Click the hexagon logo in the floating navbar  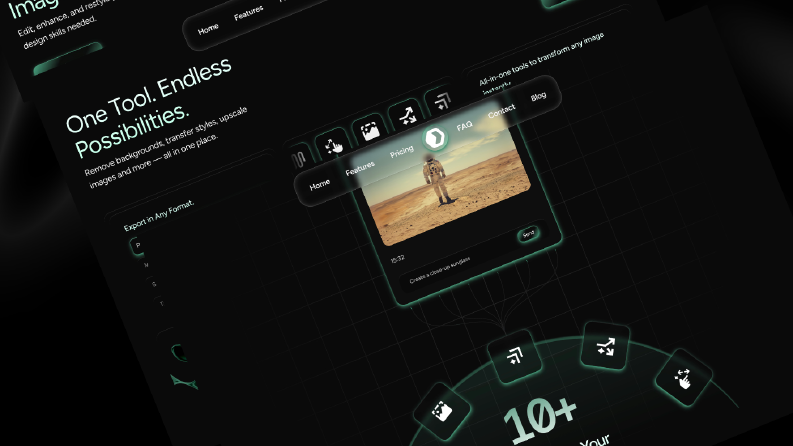pos(435,138)
